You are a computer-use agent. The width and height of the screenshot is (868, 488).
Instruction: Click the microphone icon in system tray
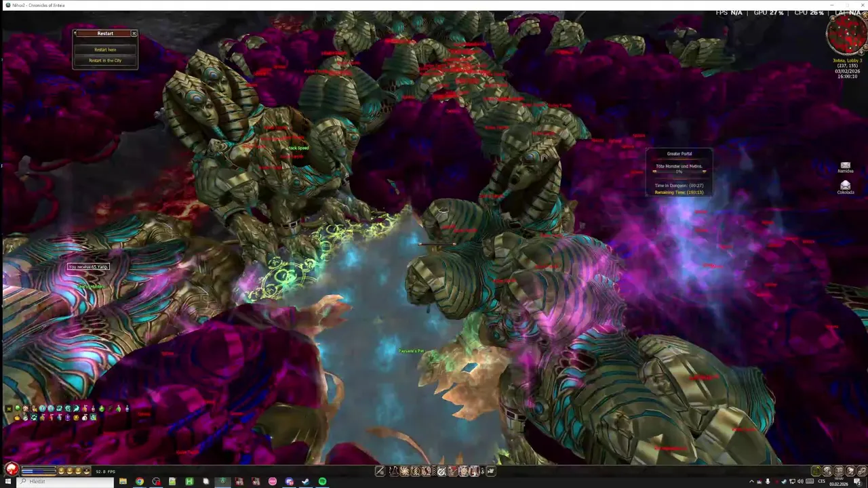[x=768, y=481]
